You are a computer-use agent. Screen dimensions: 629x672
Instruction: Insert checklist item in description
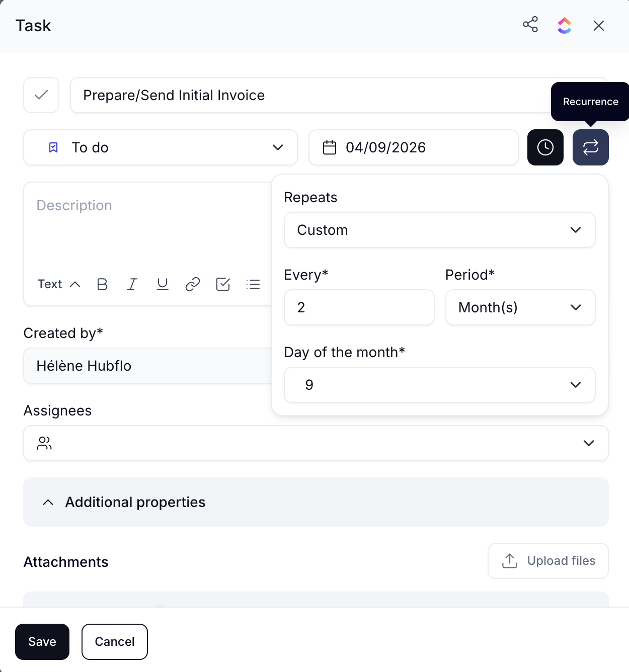pos(222,284)
